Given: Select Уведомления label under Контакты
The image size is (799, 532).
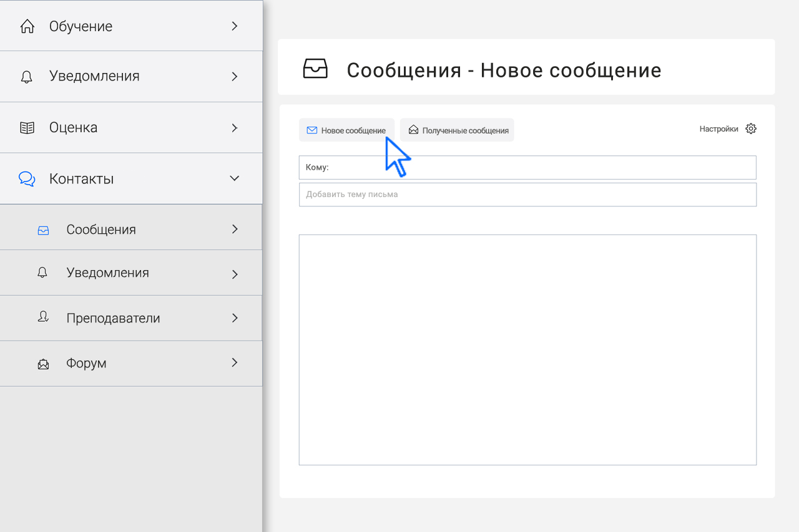Looking at the screenshot, I should 107,273.
